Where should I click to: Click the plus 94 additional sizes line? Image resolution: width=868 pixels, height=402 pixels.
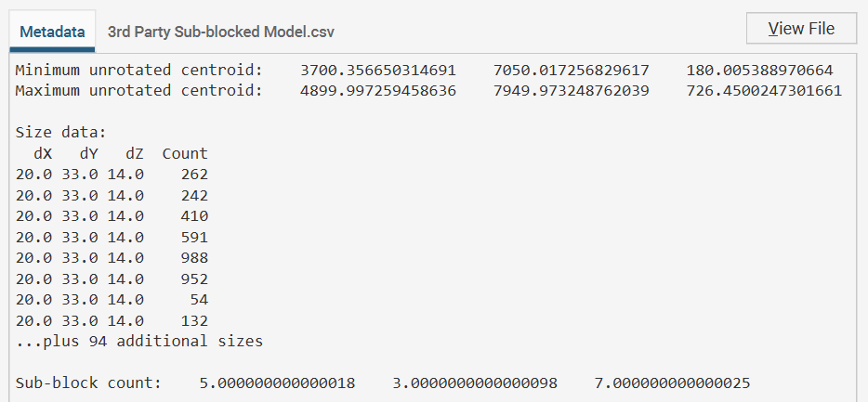click(x=139, y=341)
